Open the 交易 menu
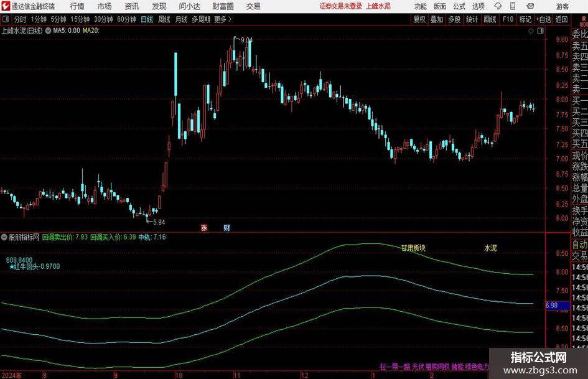Screen dimensions: 588x379 coord(253,6)
